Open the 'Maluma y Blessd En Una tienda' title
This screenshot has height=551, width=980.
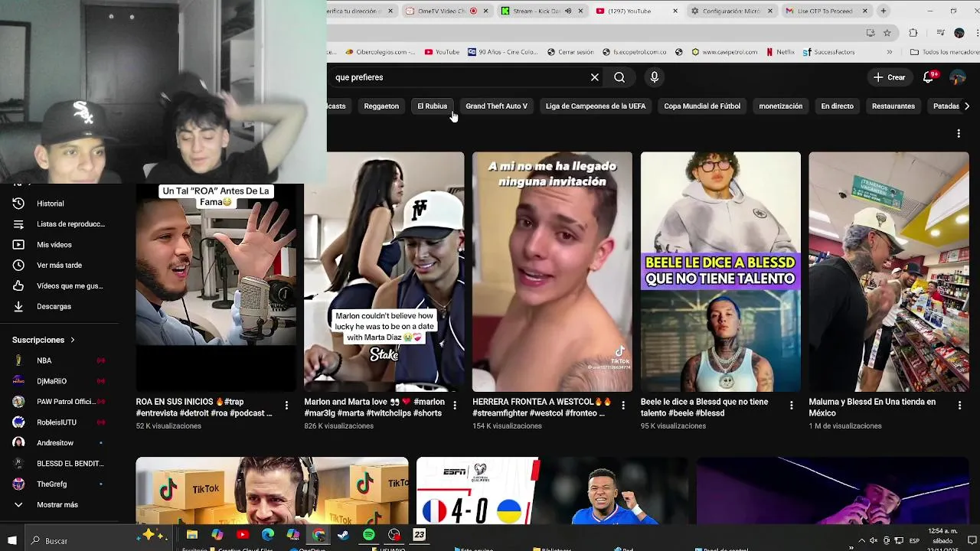(872, 407)
